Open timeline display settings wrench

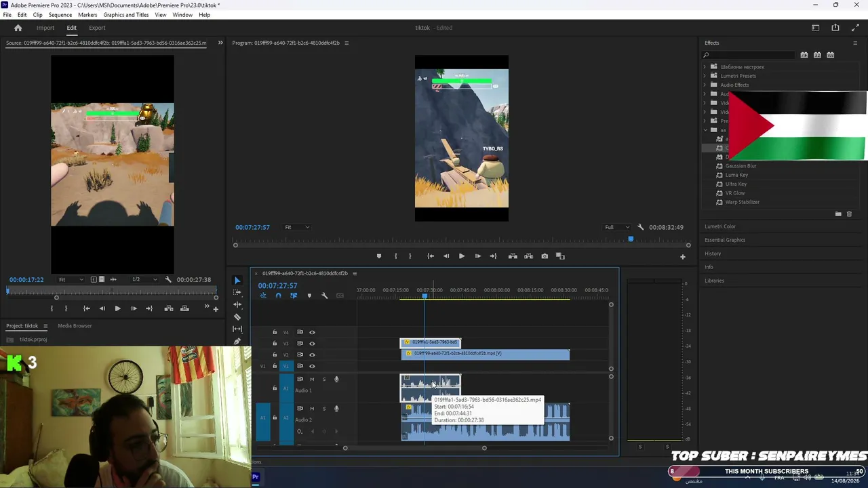tap(325, 296)
